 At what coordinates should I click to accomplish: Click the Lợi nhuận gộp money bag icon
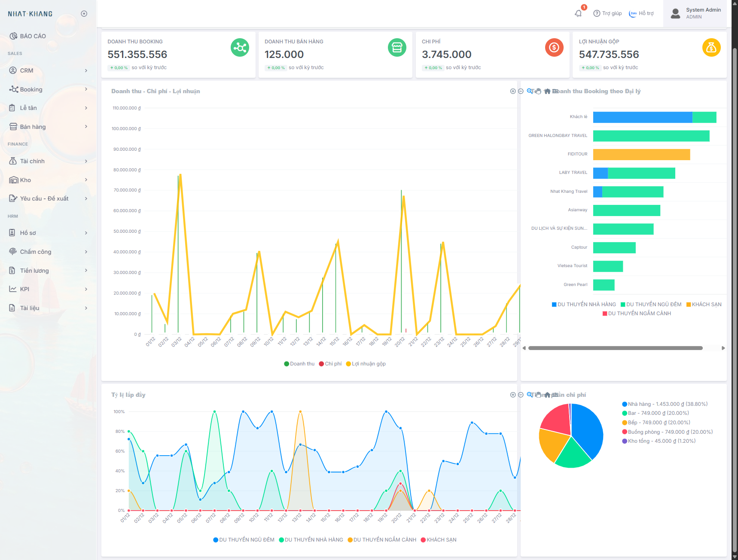tap(711, 47)
